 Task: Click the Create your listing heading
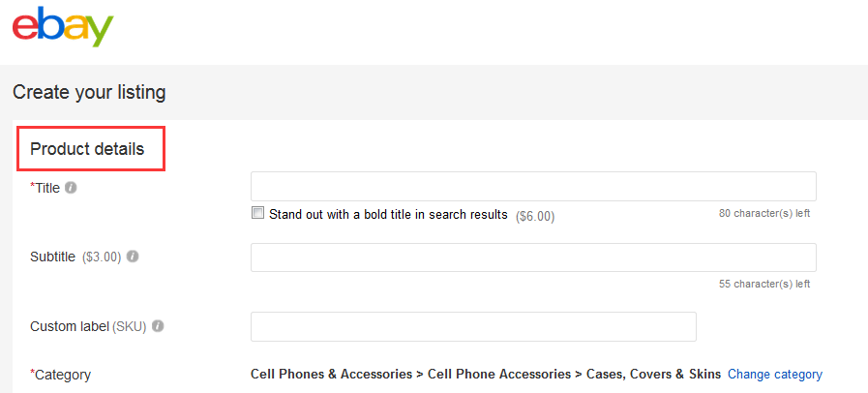tap(89, 93)
